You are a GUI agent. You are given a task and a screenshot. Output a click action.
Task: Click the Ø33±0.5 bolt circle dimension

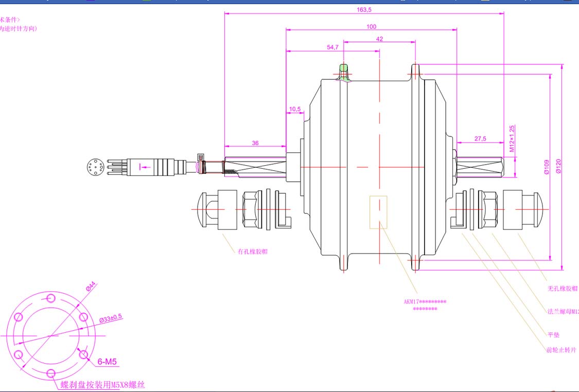pos(111,318)
